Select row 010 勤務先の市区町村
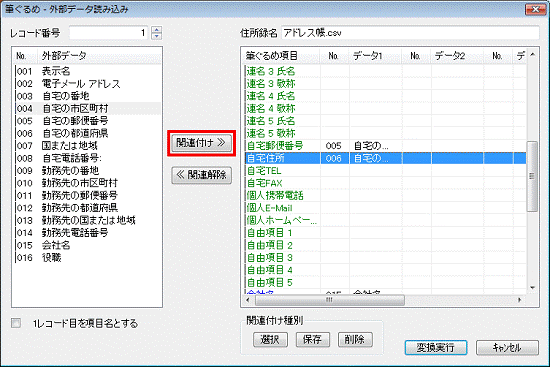This screenshot has height=367, width=550. [87, 183]
